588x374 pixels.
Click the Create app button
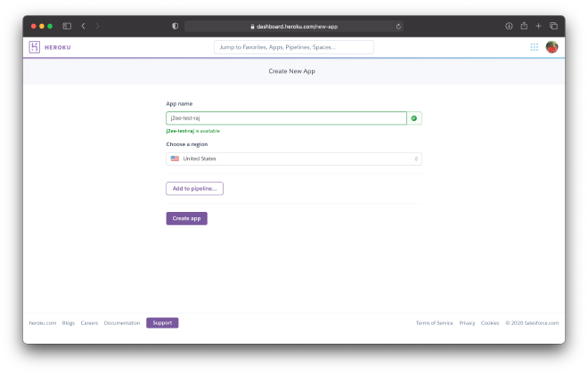pos(187,218)
